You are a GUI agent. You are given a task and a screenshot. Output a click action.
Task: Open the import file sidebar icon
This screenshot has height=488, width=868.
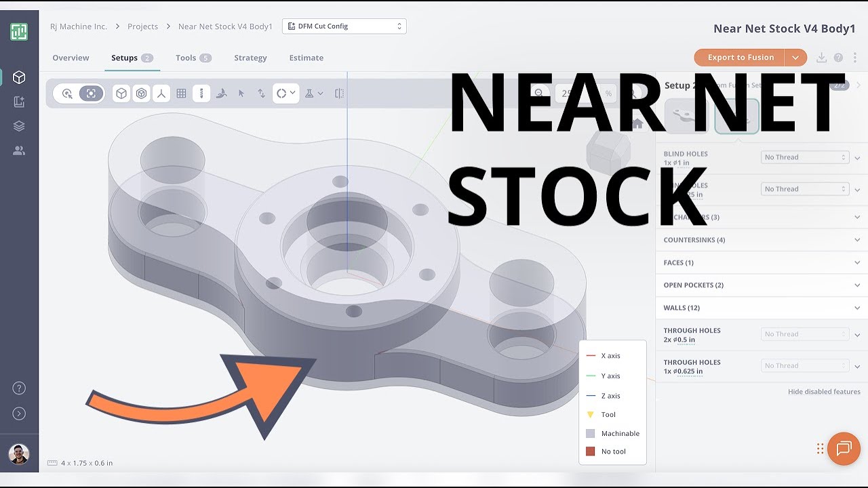pos(19,102)
